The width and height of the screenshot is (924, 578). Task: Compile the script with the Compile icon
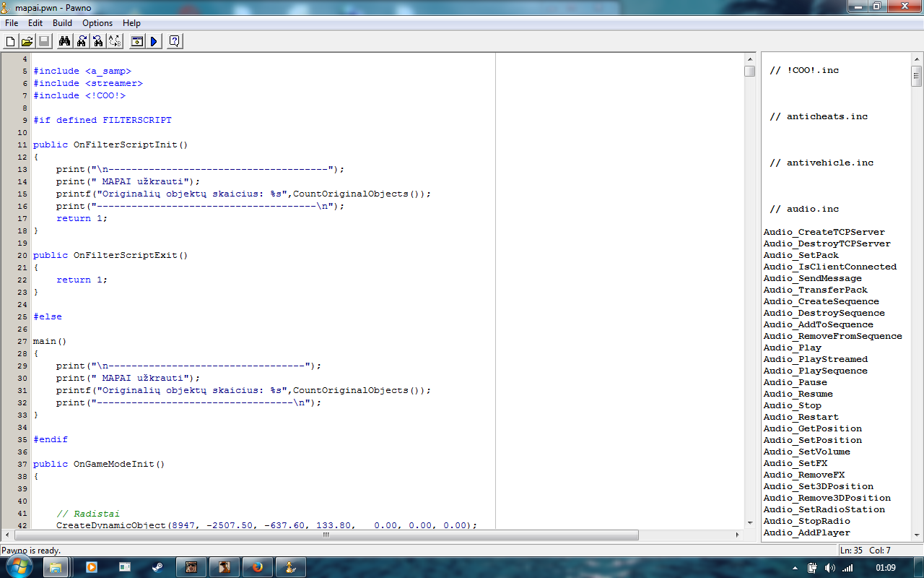tap(136, 41)
